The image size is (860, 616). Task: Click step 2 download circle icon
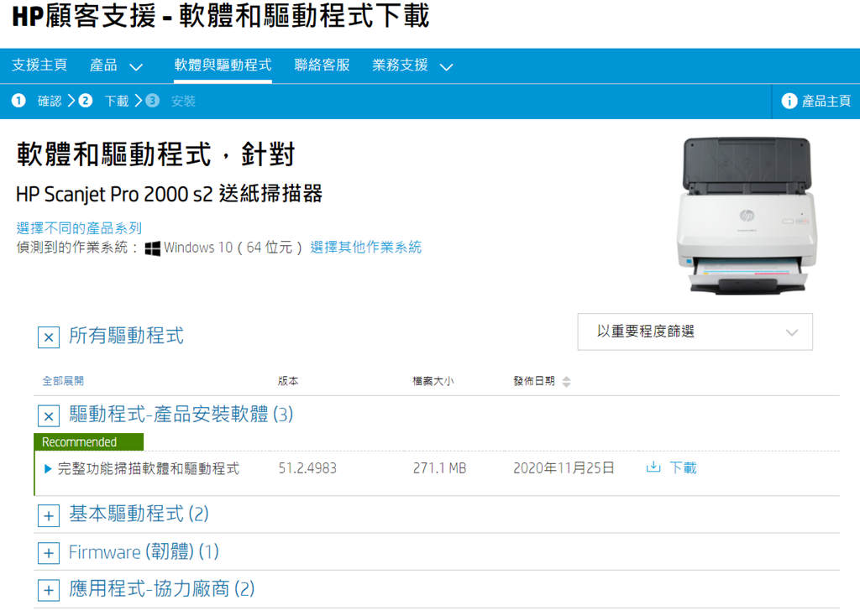(85, 101)
